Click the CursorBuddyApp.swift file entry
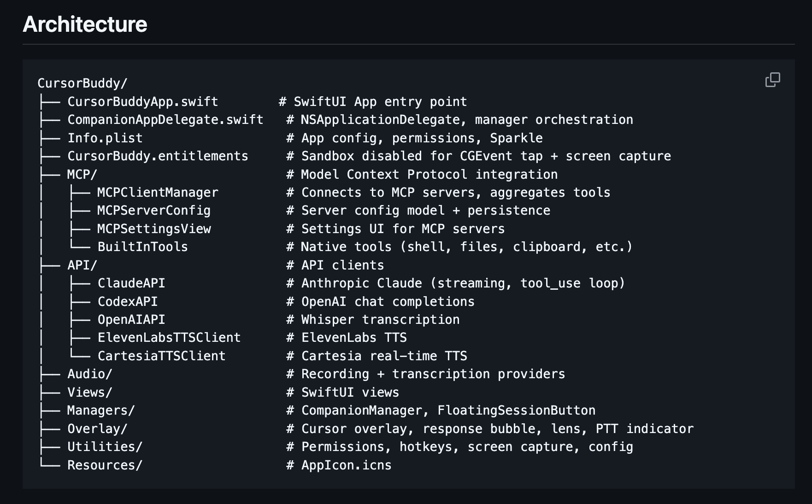This screenshot has width=812, height=504. pyautogui.click(x=142, y=101)
